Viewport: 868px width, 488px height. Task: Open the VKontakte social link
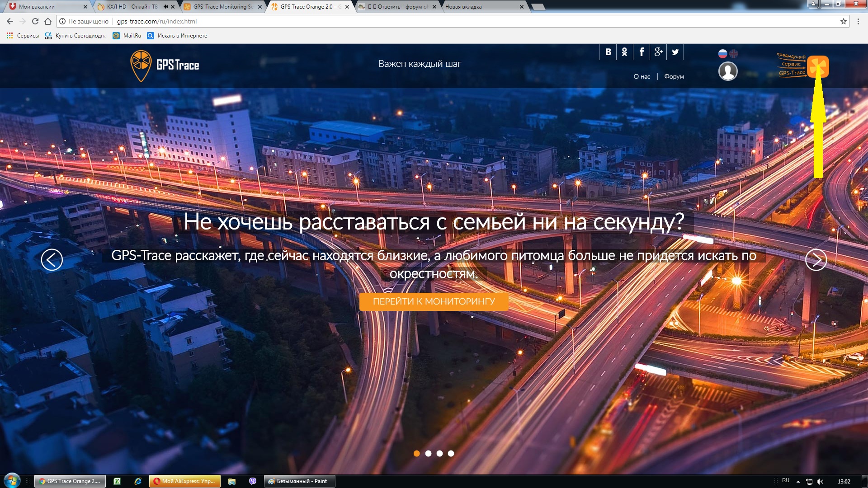[608, 52]
